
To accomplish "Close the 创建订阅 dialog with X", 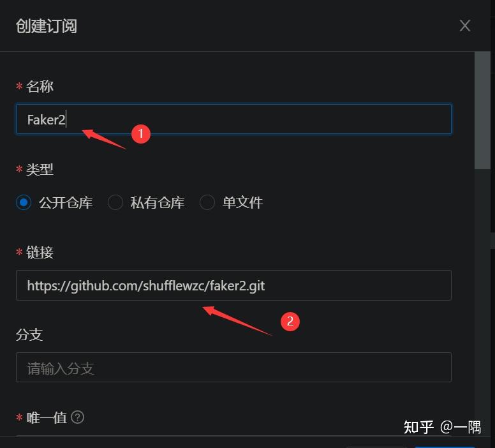I will tap(464, 26).
